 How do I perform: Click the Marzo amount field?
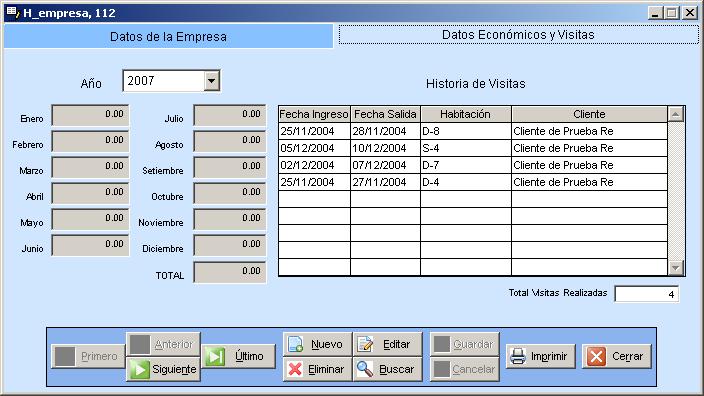click(x=90, y=167)
